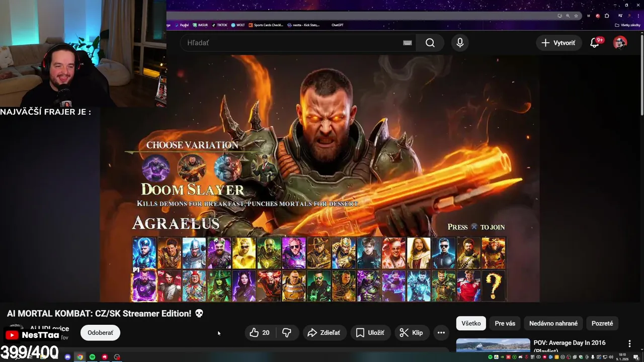This screenshot has width=644, height=362.
Task: Subscribe using the Odoberať button
Action: pyautogui.click(x=100, y=332)
